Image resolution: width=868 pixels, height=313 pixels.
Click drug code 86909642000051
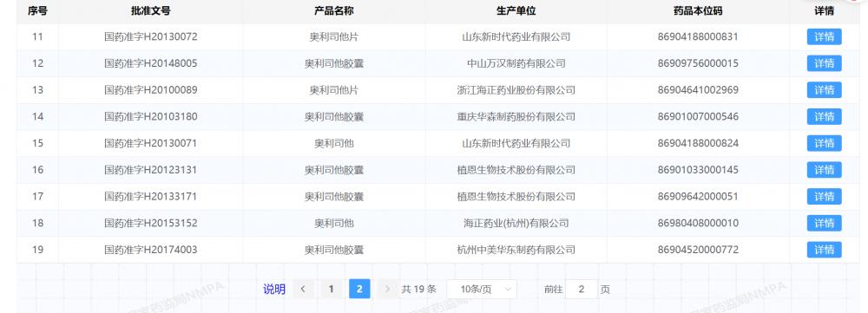click(698, 196)
